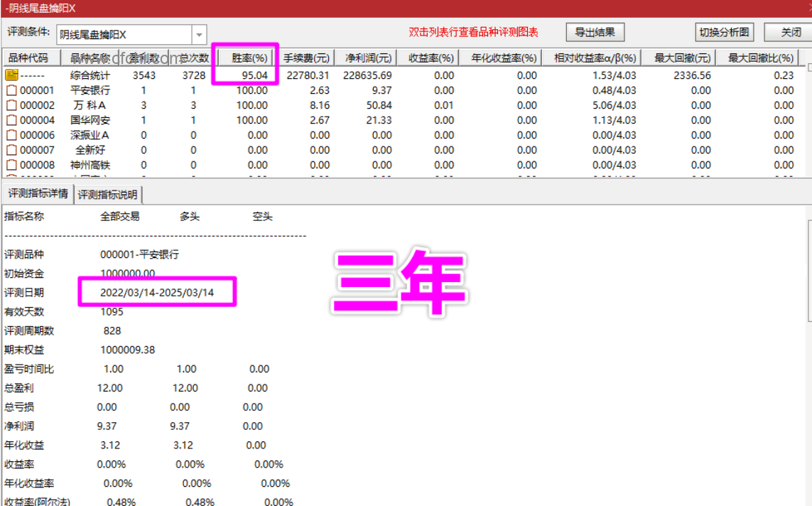Switch to the 评测指标说明 tab

pos(108,195)
